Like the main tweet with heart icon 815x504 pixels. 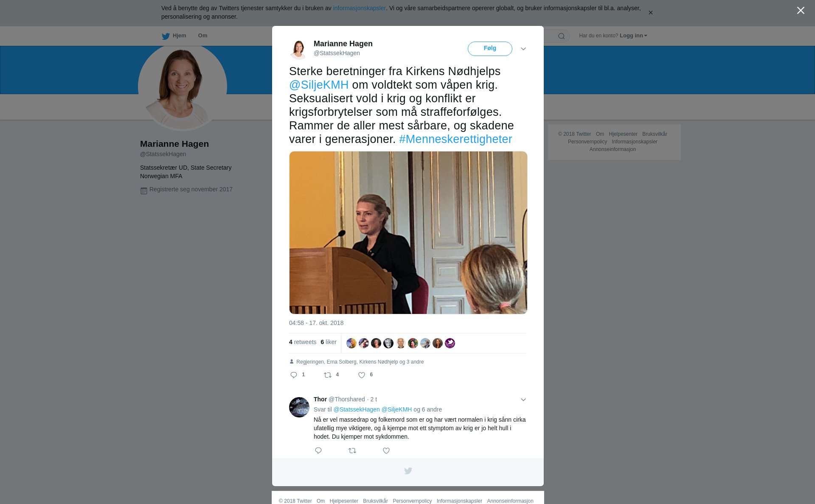[x=362, y=375]
